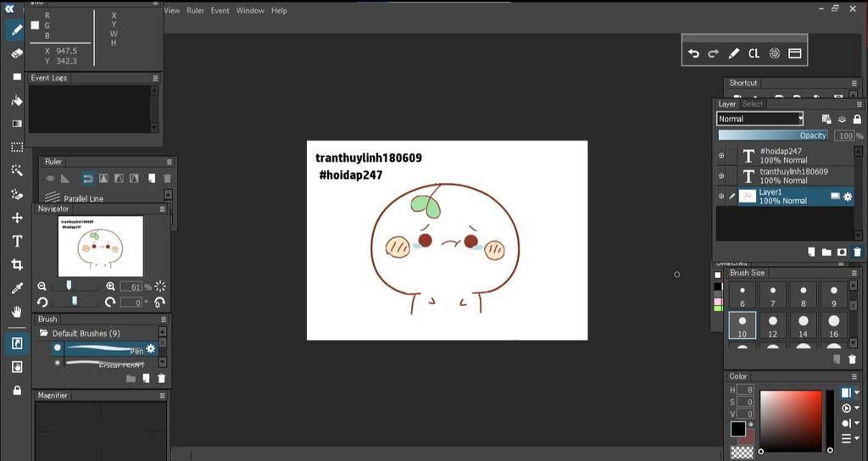Open Layer1 settings gear

click(848, 197)
